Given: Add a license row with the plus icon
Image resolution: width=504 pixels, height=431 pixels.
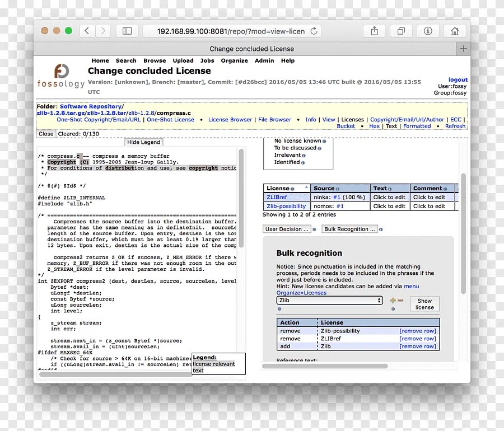Looking at the screenshot, I should 393,301.
